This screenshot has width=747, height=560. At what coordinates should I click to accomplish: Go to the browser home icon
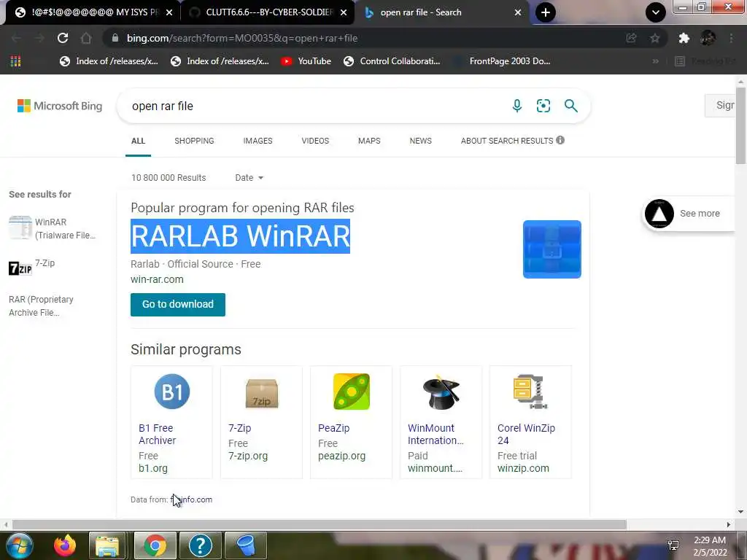[86, 38]
